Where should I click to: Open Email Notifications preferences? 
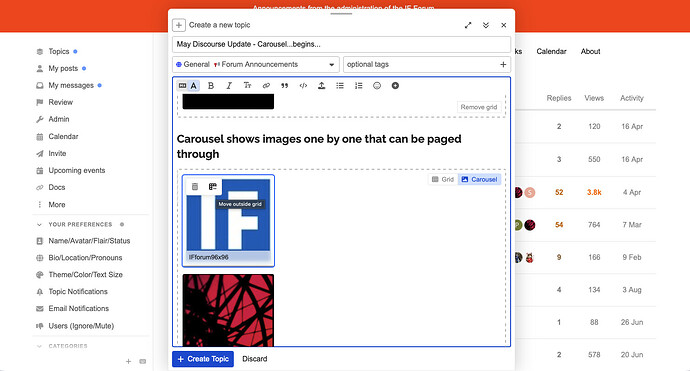[x=78, y=309]
